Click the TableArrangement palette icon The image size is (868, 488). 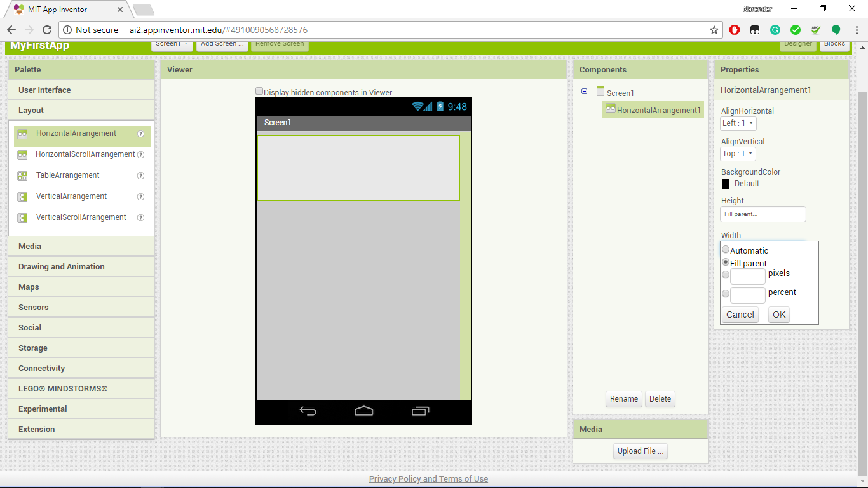point(22,176)
